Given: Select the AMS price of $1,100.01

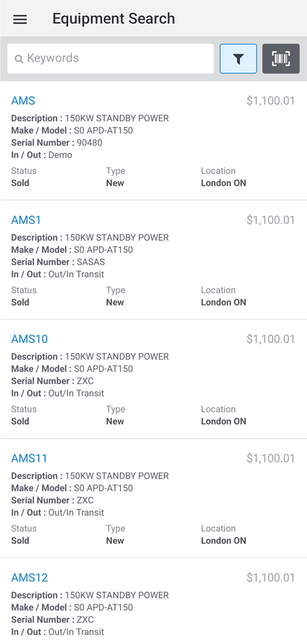Looking at the screenshot, I should 271,101.
